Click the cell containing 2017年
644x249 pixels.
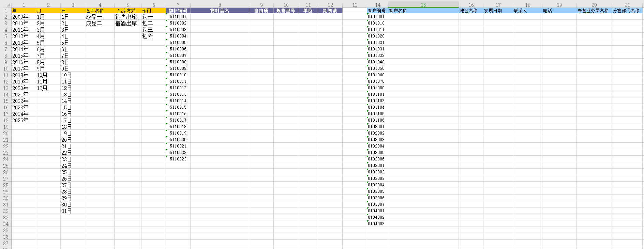[24, 68]
